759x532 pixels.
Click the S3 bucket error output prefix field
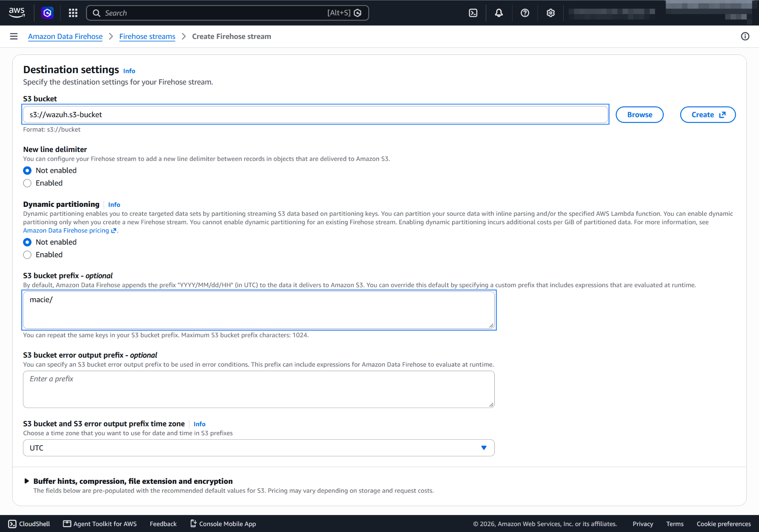[259, 389]
